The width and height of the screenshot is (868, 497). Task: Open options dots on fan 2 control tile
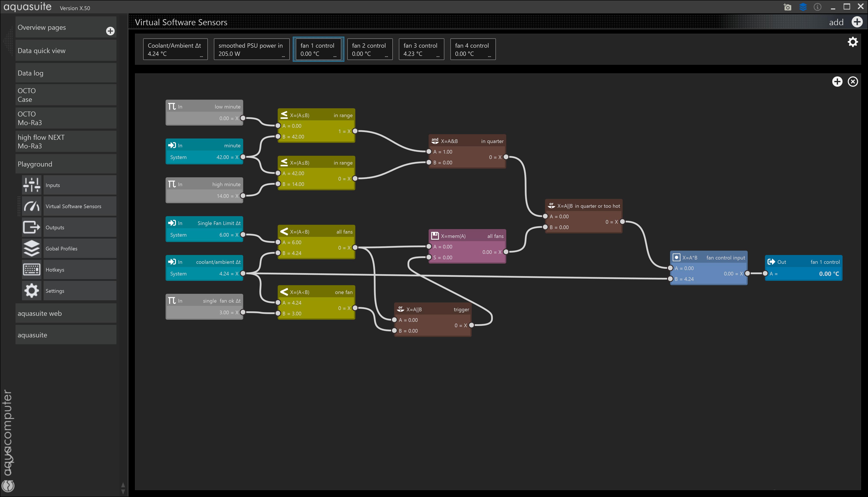click(x=386, y=57)
